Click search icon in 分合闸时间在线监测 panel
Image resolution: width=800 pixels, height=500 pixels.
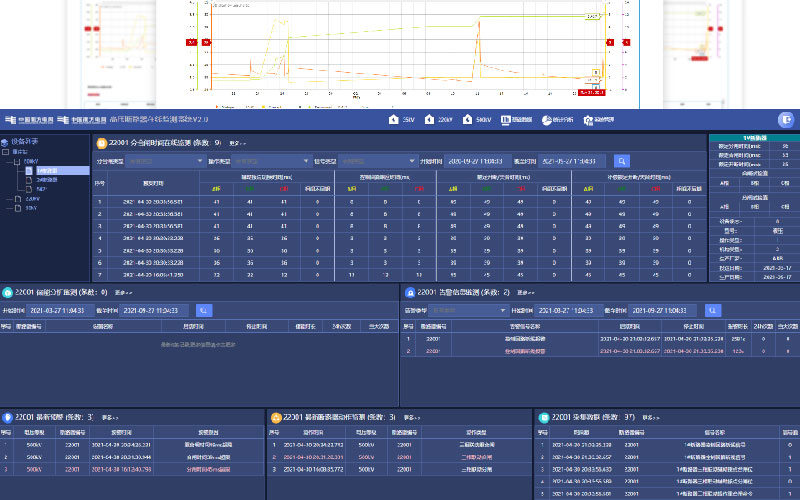(622, 160)
